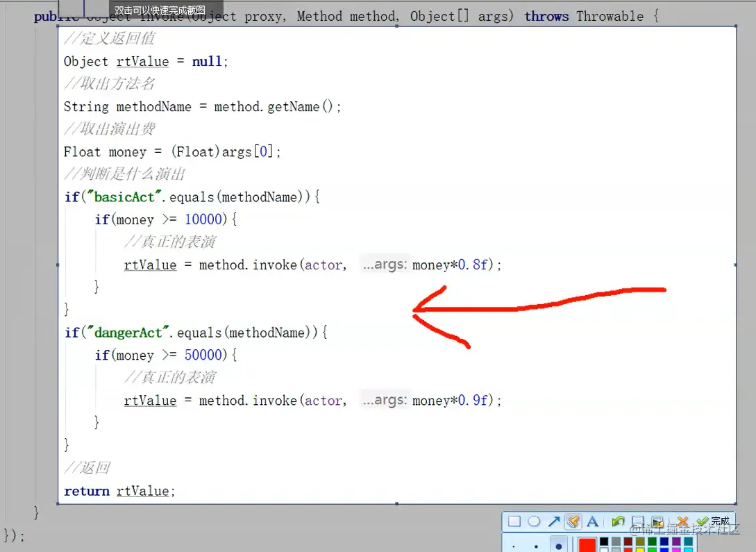Pick the purple color swatch

click(x=676, y=542)
